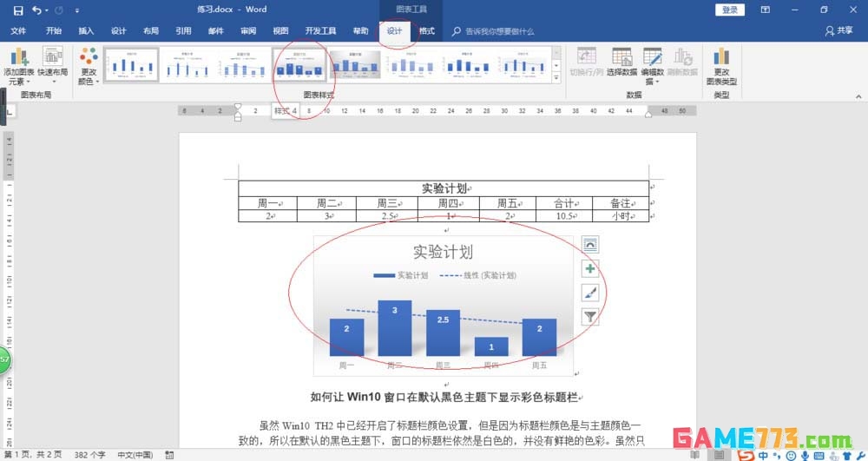Screen dimensions: 868x461
Task: Select the second chart style thumbnail
Action: pyautogui.click(x=187, y=65)
